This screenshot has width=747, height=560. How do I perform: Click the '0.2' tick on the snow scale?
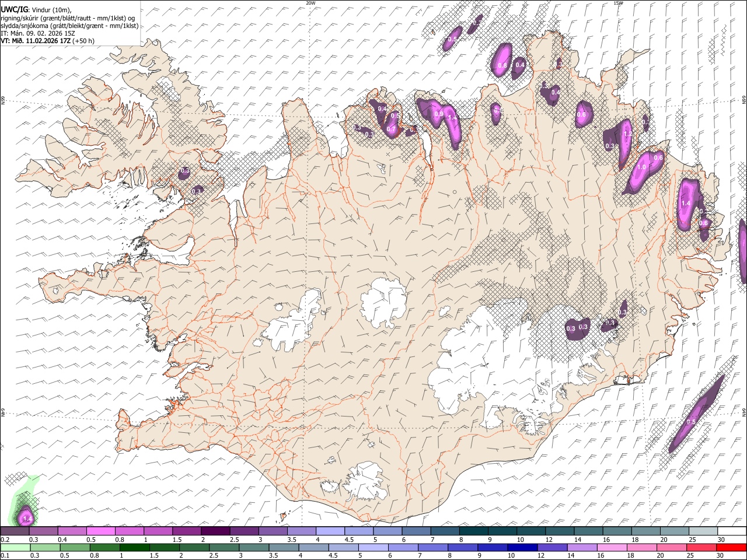(x=4, y=540)
